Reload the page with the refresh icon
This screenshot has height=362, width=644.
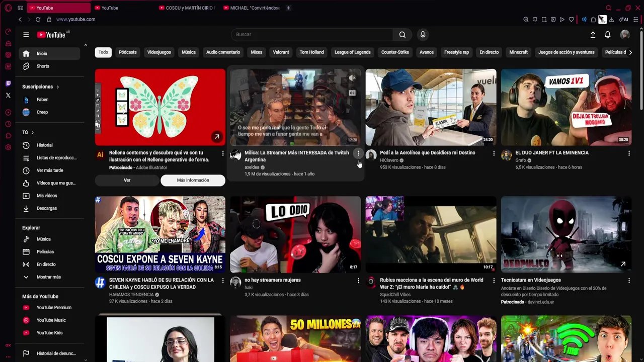point(38,19)
